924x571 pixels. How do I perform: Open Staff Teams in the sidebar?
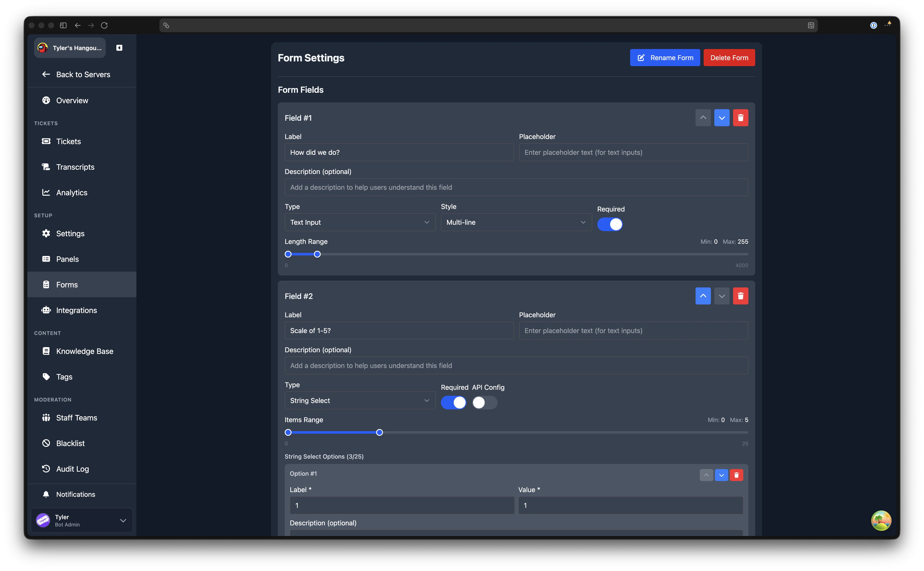pyautogui.click(x=82, y=418)
